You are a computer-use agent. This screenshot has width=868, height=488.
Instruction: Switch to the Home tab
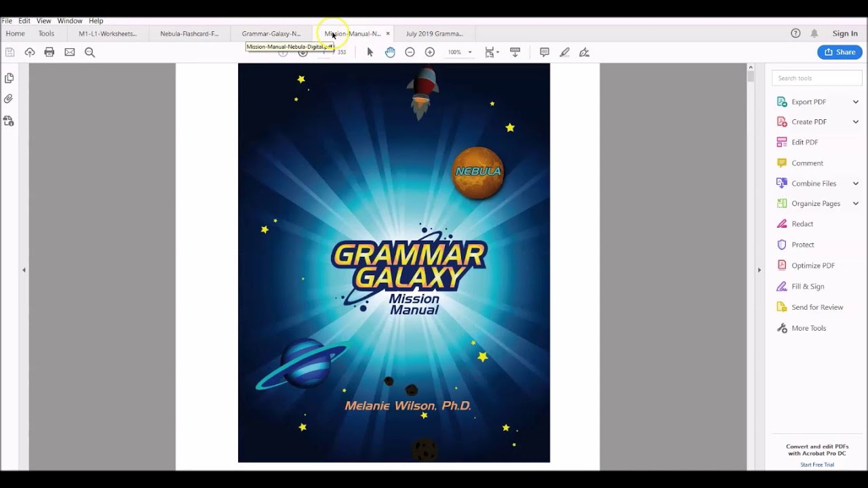15,33
